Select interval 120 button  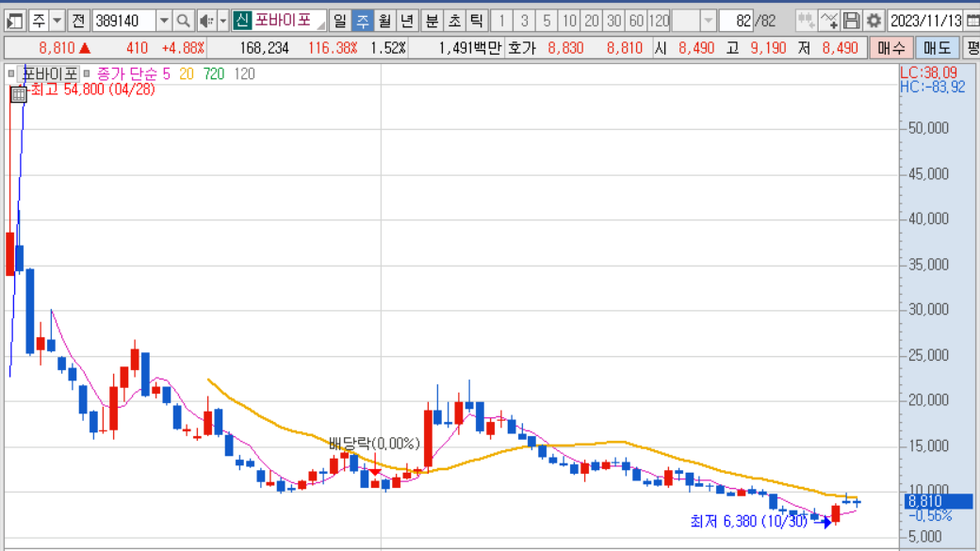pos(659,22)
